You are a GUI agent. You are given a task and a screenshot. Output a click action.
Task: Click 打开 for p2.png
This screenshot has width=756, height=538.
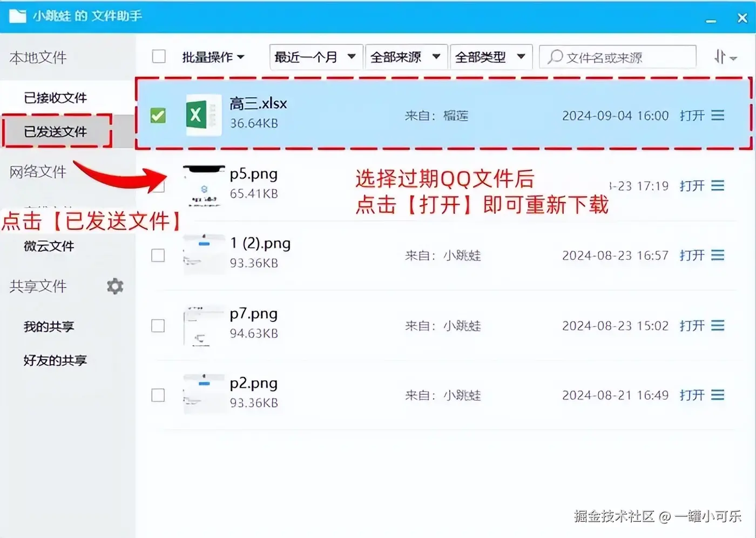[x=692, y=395]
